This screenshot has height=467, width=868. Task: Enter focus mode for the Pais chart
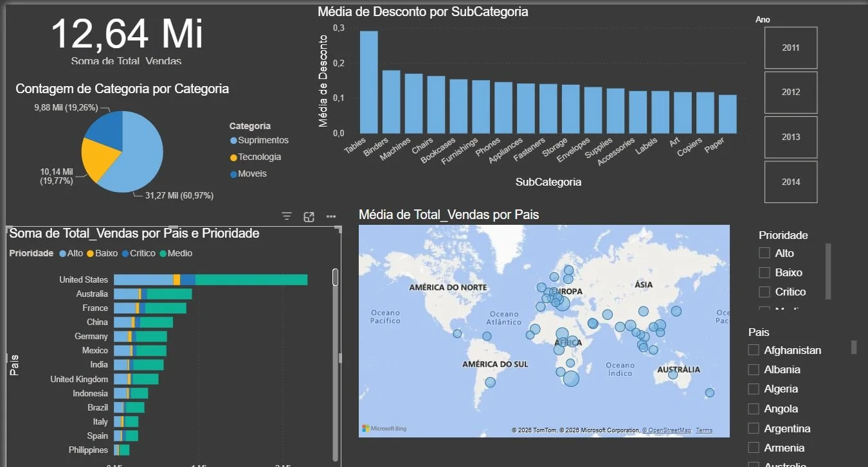click(x=309, y=216)
